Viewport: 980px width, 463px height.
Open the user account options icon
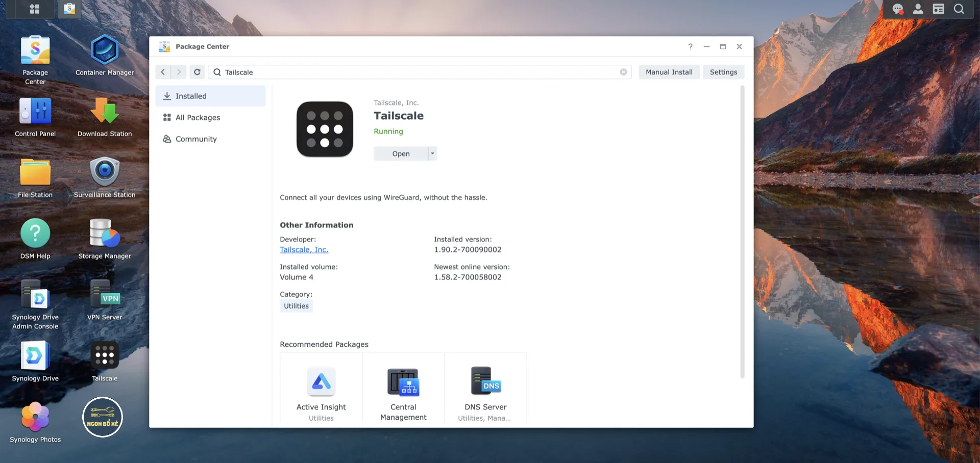point(918,9)
